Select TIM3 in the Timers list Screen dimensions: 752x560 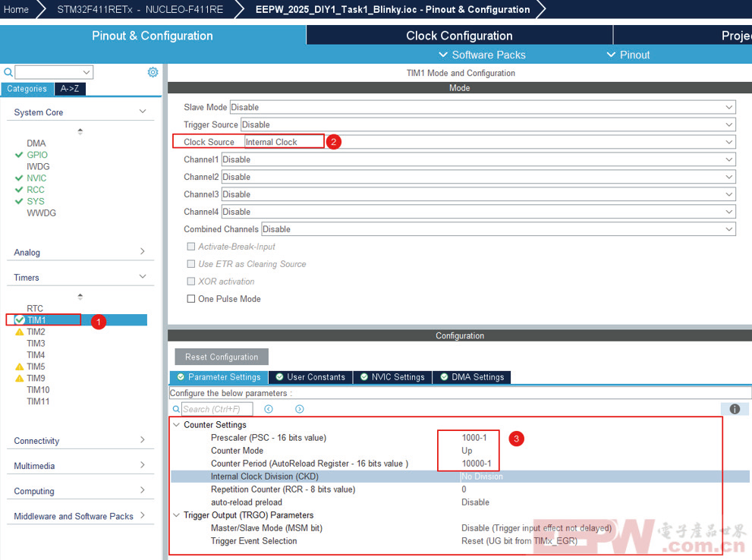pos(36,343)
